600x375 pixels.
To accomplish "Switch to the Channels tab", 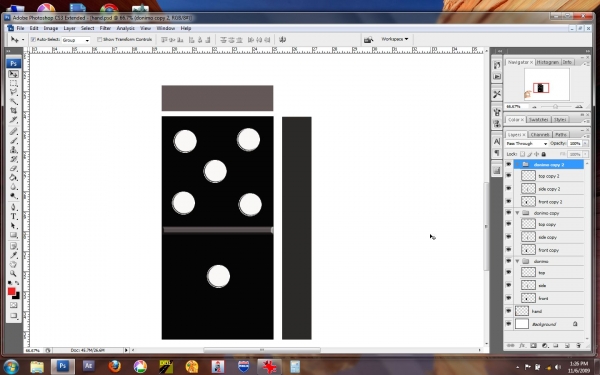I will [x=540, y=135].
